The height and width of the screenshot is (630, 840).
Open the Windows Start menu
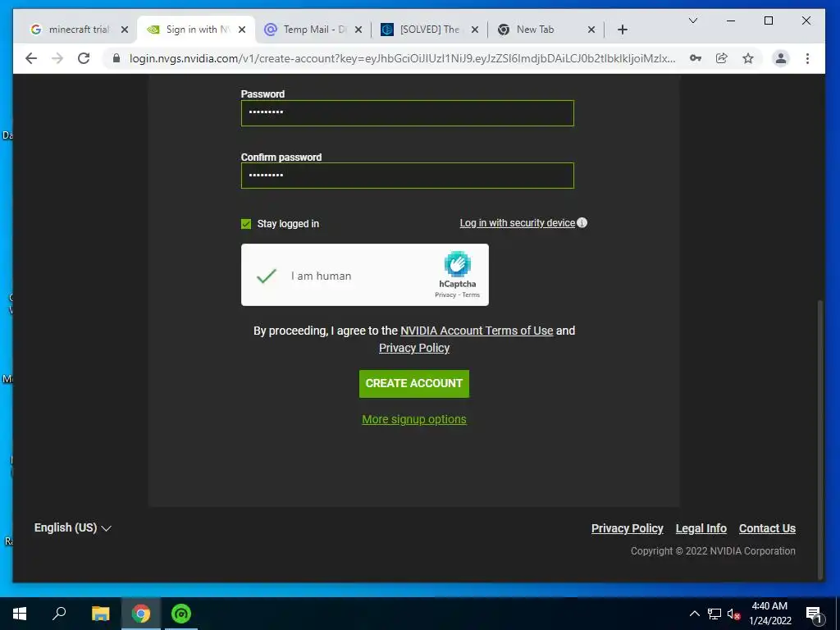point(20,614)
